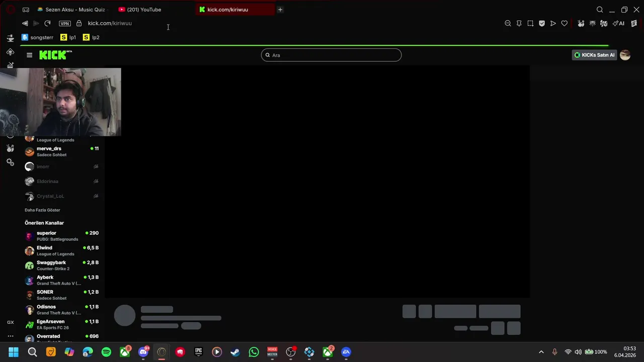644x362 pixels.
Task: Toggle the VPN badge in address bar
Action: tap(64, 23)
